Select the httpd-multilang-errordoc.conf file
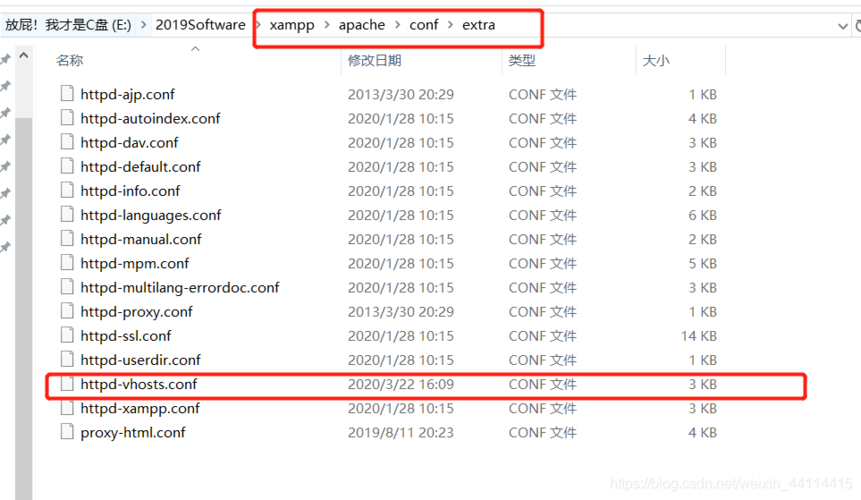The width and height of the screenshot is (861, 500). [x=180, y=287]
